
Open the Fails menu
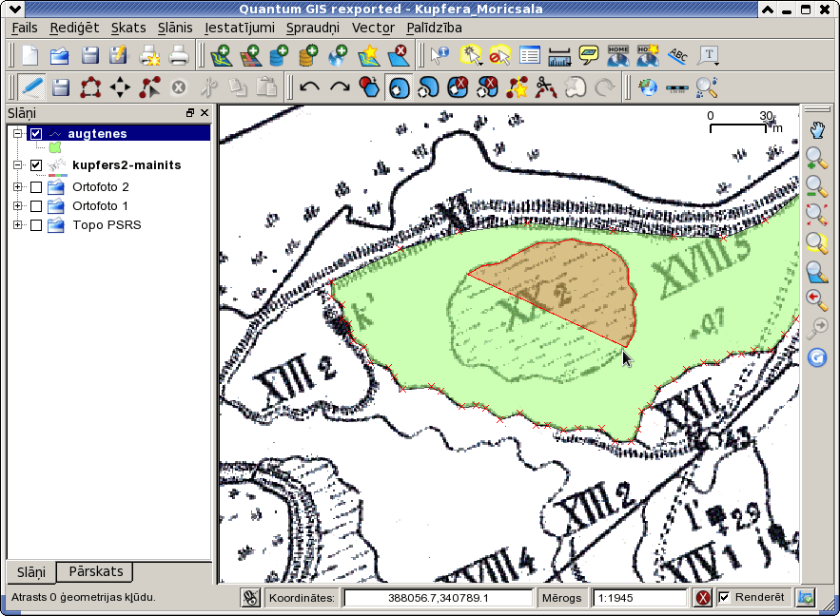tap(25, 28)
